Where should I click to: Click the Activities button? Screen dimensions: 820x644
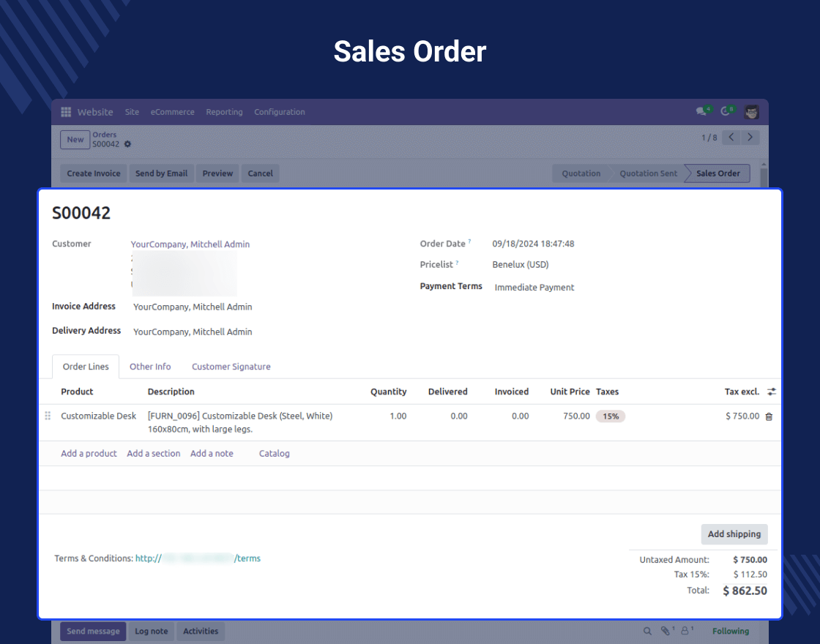pyautogui.click(x=201, y=631)
